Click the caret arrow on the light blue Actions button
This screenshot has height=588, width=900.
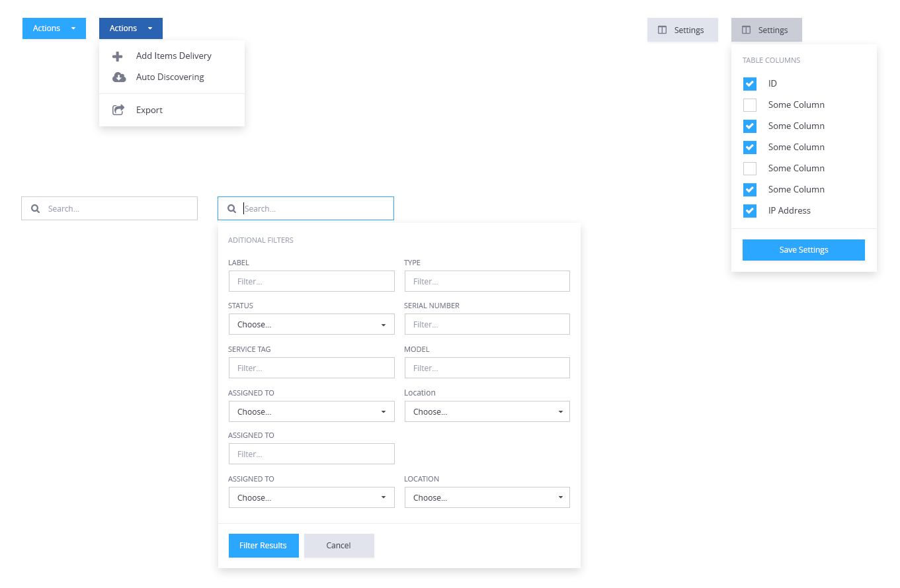73,28
